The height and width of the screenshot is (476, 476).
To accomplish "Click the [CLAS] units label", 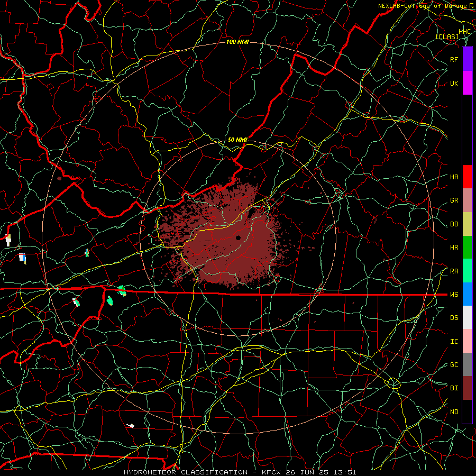I will point(447,36).
